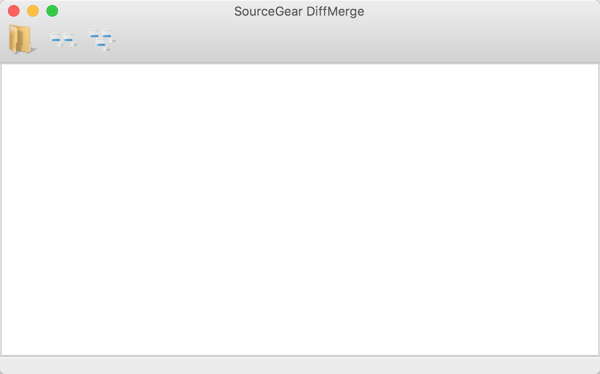Close the DiffMerge window with red button

14,11
